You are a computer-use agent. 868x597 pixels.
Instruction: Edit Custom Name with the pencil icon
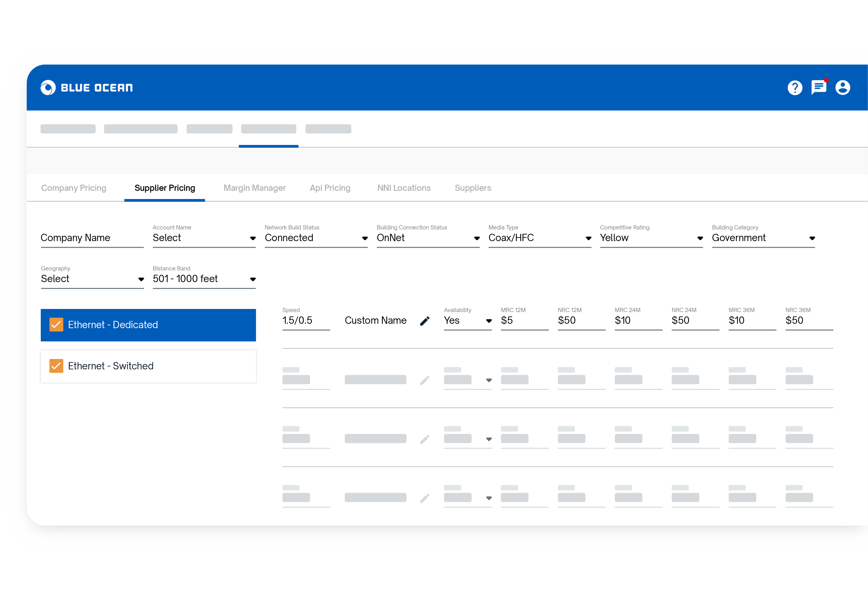(x=424, y=321)
